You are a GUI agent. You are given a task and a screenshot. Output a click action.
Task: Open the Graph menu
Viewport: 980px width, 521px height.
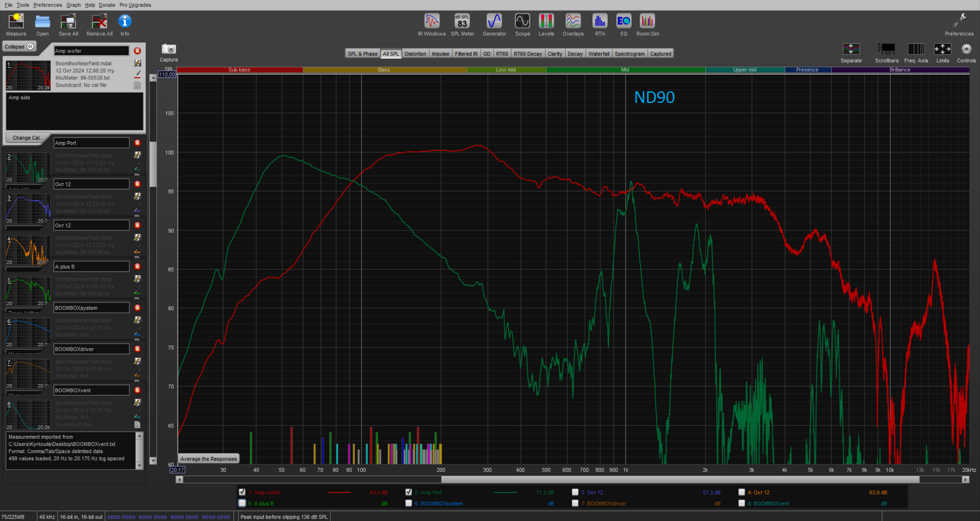pyautogui.click(x=73, y=5)
